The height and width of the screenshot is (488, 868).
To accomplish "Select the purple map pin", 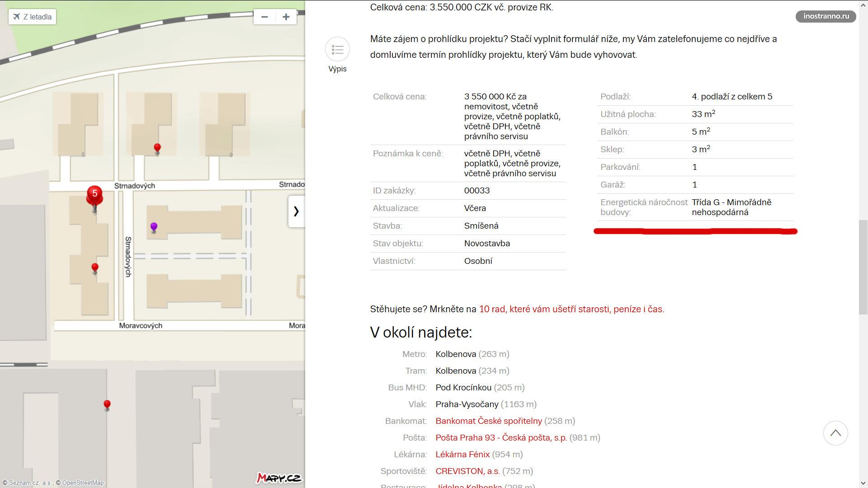I will click(x=154, y=226).
